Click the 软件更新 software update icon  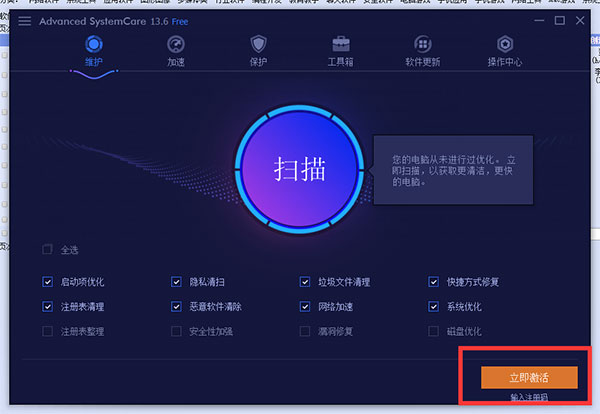[423, 44]
